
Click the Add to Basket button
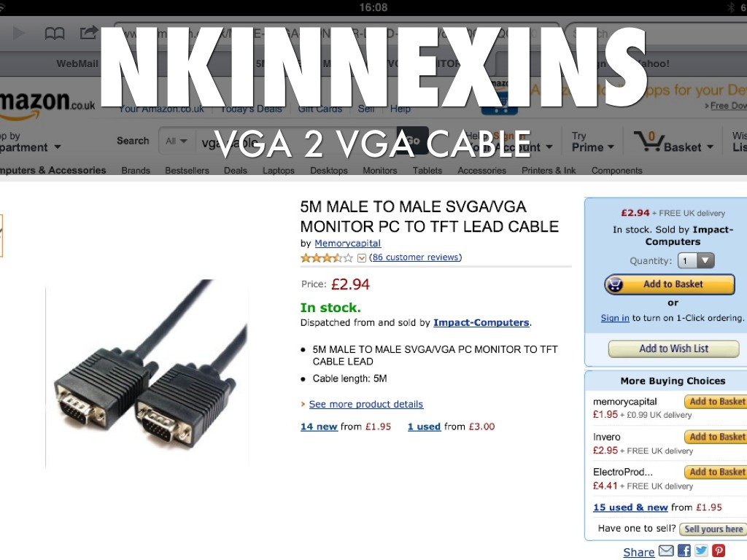pos(670,284)
